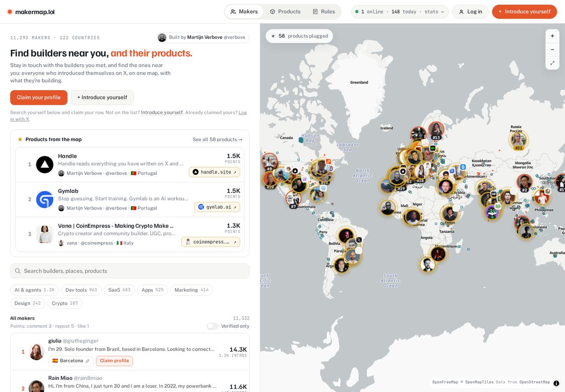Filter by Dev tools category
Image resolution: width=565 pixels, height=392 pixels.
click(x=81, y=290)
